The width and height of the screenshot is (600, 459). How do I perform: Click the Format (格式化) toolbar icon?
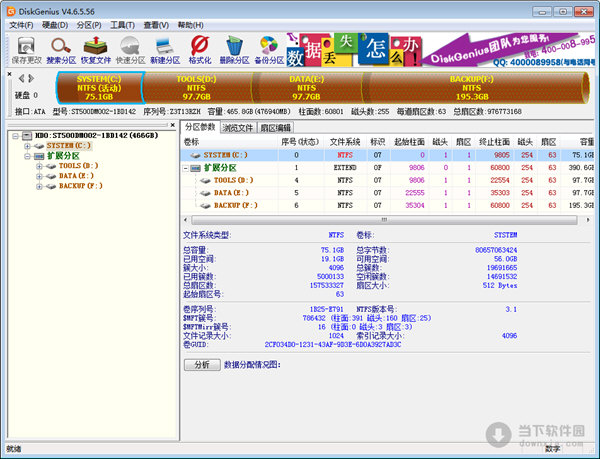tap(200, 50)
